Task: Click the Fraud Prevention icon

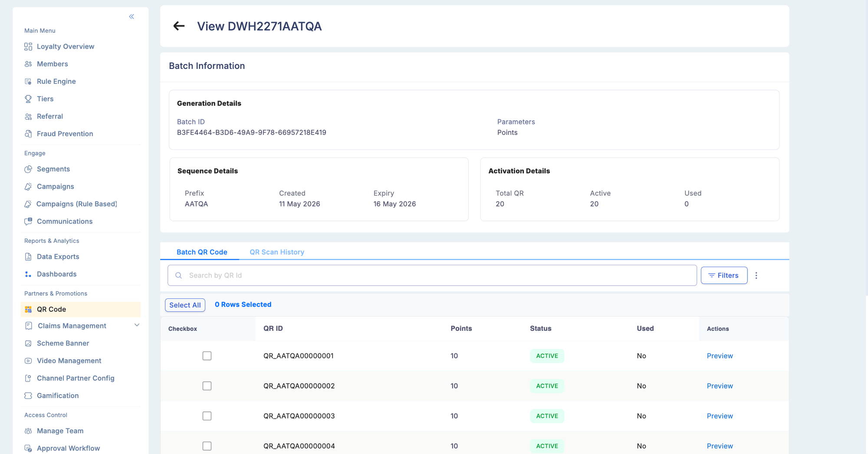Action: (x=28, y=134)
